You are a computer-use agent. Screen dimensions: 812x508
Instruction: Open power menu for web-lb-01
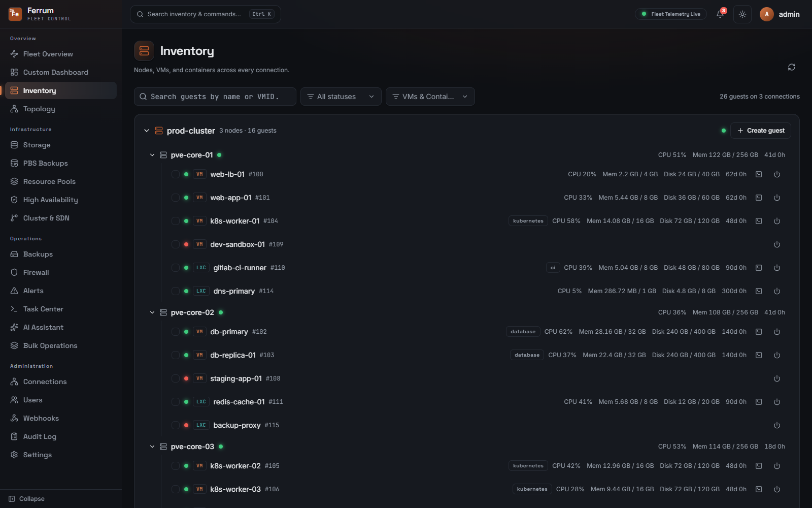click(x=777, y=174)
